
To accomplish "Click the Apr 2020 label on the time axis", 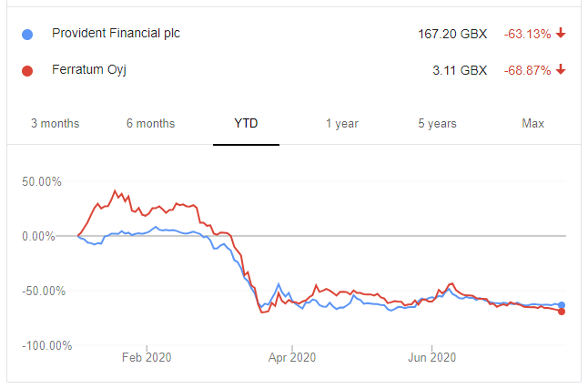I will pos(291,357).
